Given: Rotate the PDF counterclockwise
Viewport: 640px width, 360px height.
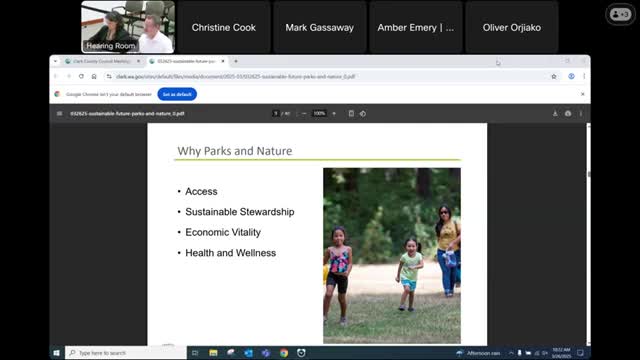Looking at the screenshot, I should 363,113.
